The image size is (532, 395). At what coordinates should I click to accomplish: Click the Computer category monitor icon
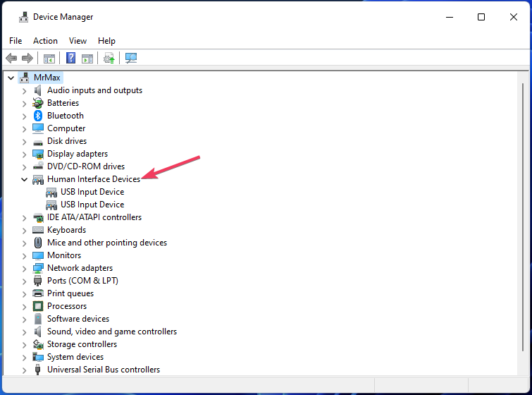click(37, 128)
